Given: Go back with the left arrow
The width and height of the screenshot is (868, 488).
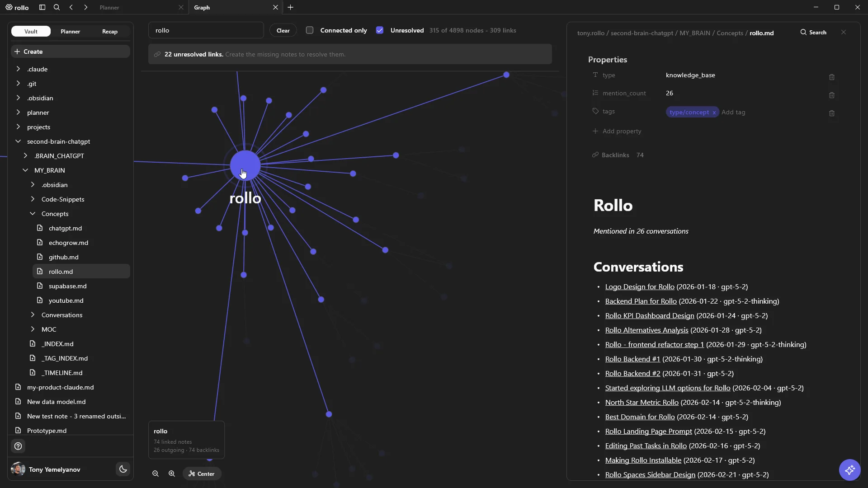Looking at the screenshot, I should (x=71, y=7).
